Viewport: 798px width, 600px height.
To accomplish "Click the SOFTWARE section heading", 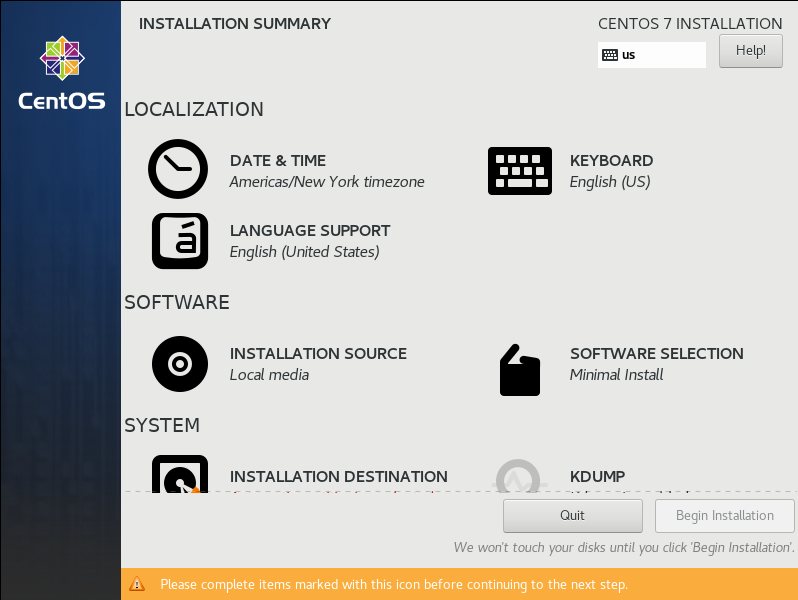I will coord(177,302).
